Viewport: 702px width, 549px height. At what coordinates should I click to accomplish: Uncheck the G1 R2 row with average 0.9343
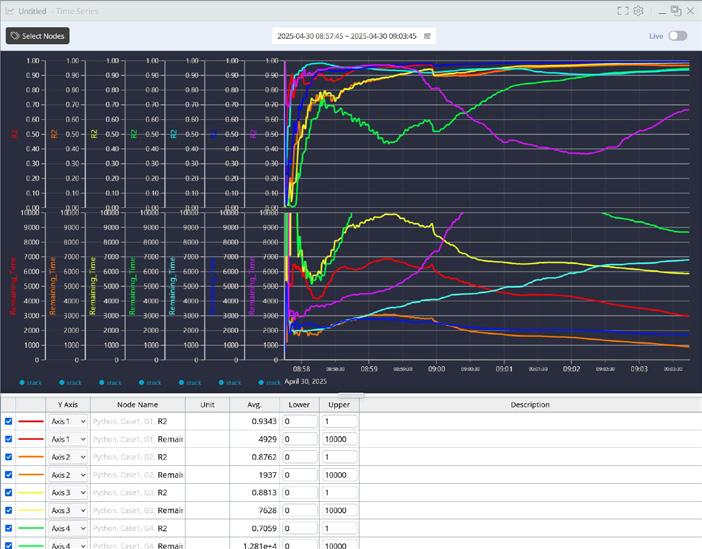pos(9,421)
